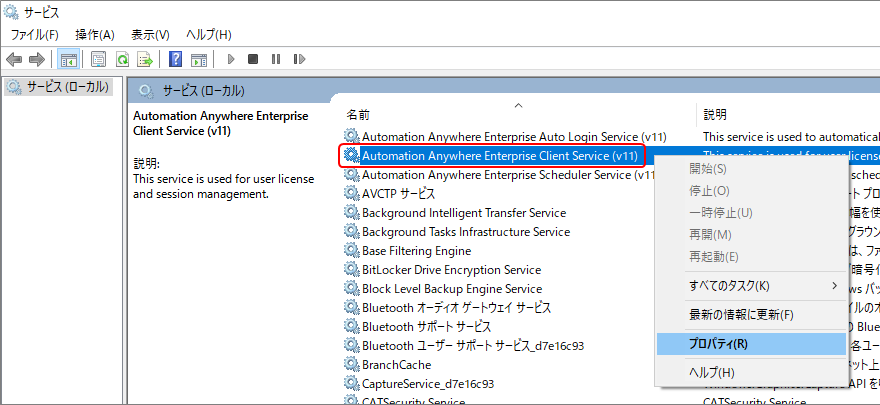Click 一時停止(U) in the context menu
The image size is (880, 405).
pyautogui.click(x=751, y=213)
